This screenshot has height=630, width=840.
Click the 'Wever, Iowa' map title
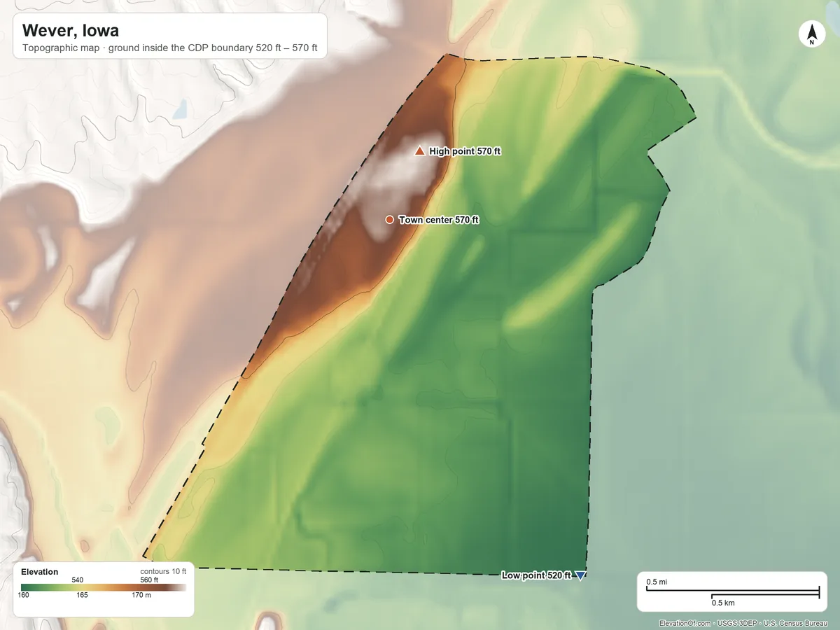pos(71,31)
